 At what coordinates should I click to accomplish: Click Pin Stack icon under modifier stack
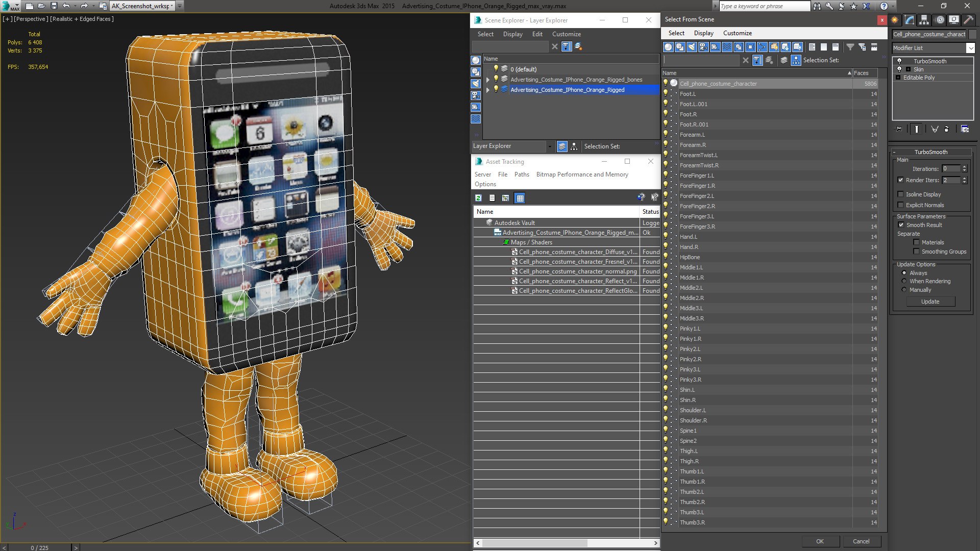[x=899, y=129]
